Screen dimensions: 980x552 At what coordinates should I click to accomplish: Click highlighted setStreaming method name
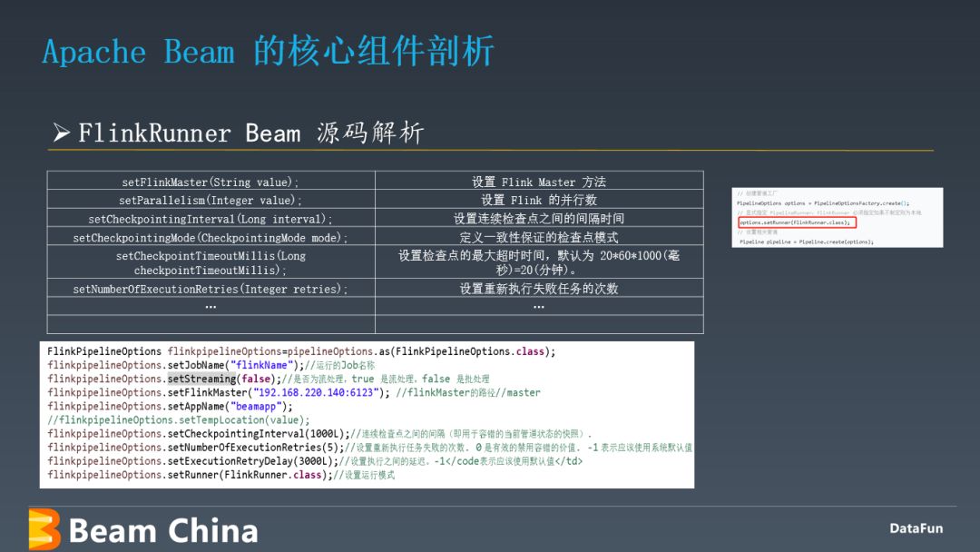(201, 379)
